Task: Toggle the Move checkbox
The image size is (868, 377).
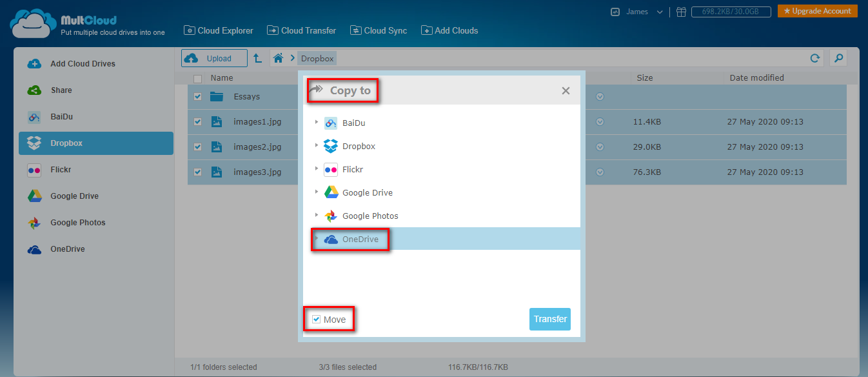Action: pos(316,320)
